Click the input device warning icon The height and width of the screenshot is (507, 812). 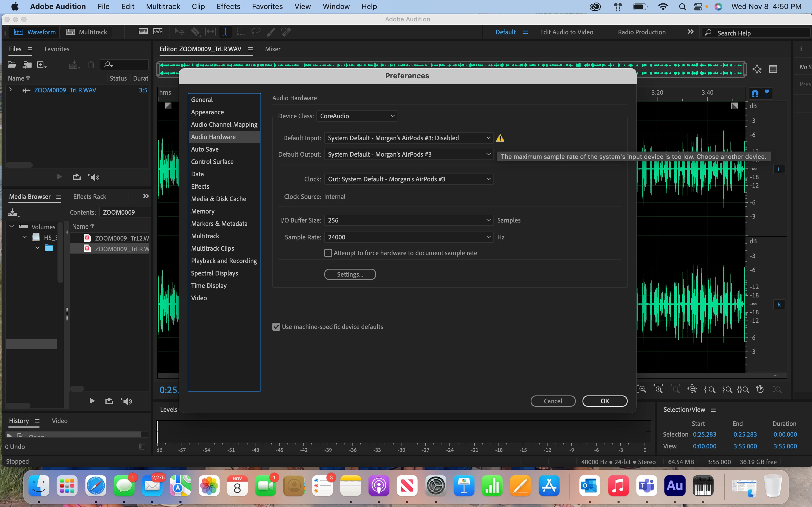click(x=500, y=138)
